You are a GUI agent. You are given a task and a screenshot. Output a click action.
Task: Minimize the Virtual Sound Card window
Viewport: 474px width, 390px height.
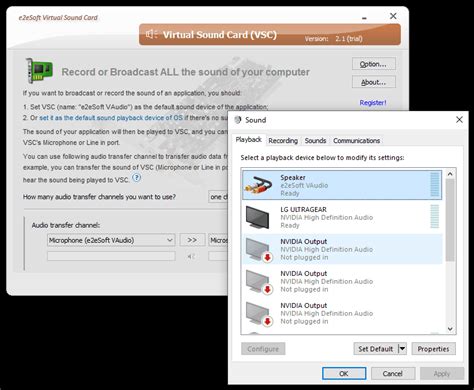point(364,17)
